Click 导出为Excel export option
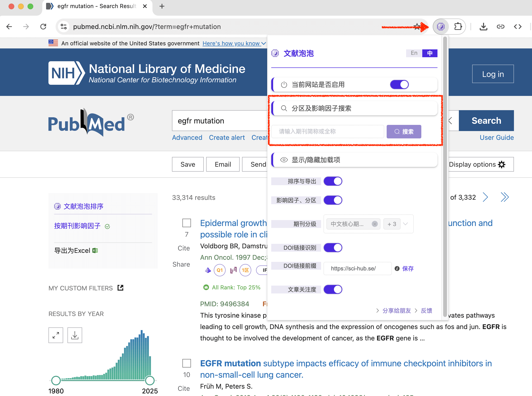This screenshot has width=532, height=396. [72, 250]
